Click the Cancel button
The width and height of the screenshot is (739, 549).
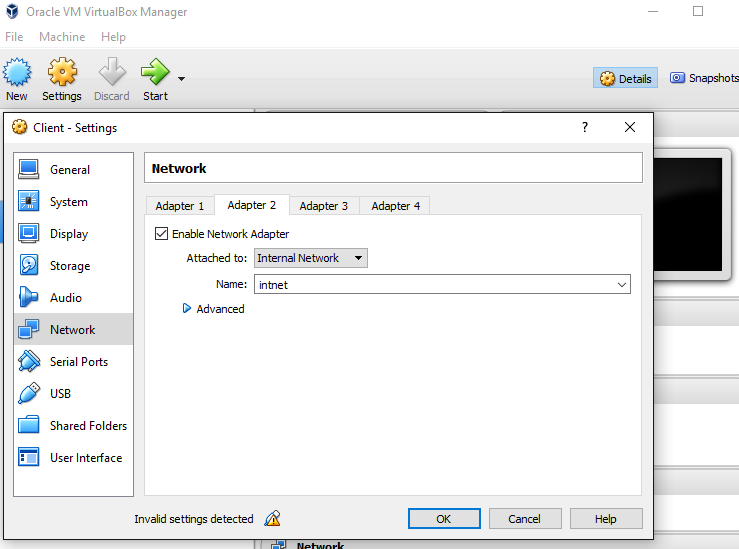tap(525, 519)
